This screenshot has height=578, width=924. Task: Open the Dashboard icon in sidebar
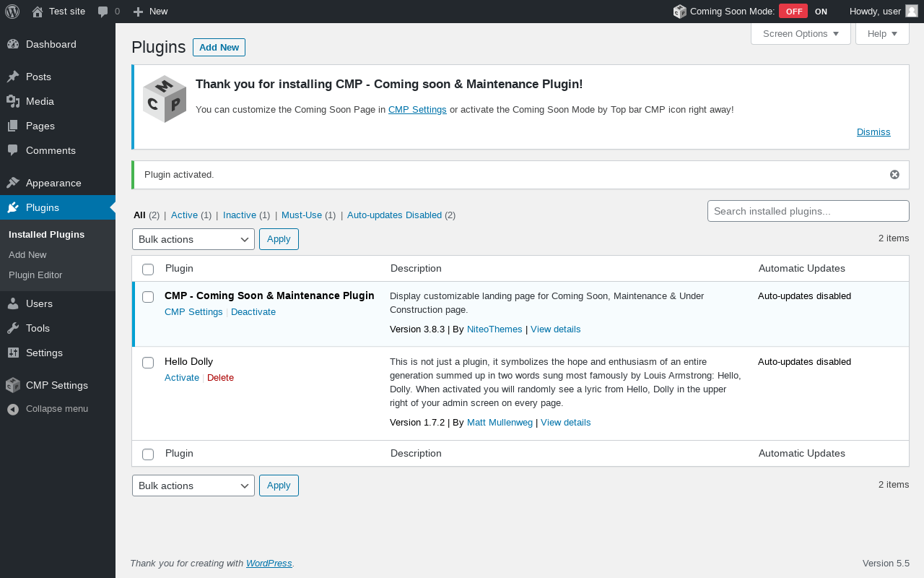[x=13, y=44]
